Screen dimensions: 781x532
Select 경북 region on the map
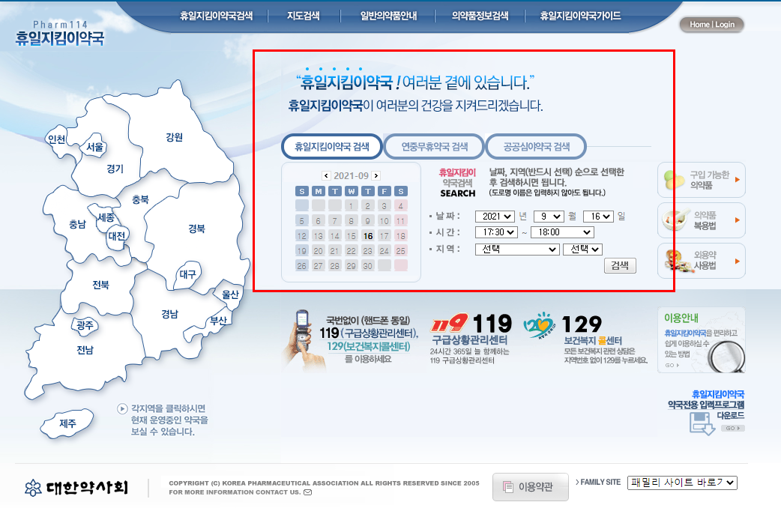coord(196,229)
